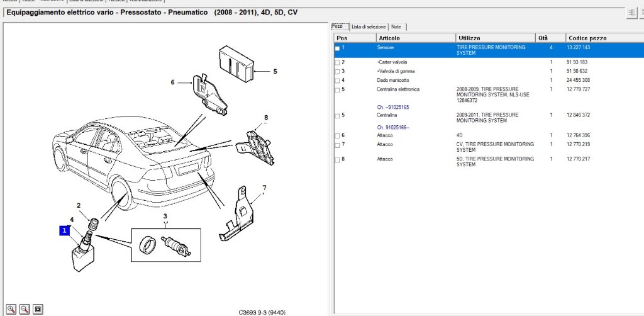Viewport: 644px width, 316px height.
Task: Open chassis link Ch. --91025165
Action: (394, 108)
